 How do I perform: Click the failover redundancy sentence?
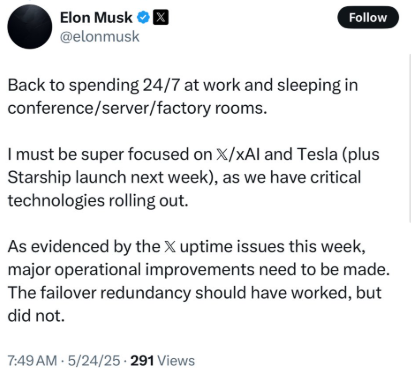[x=194, y=293]
